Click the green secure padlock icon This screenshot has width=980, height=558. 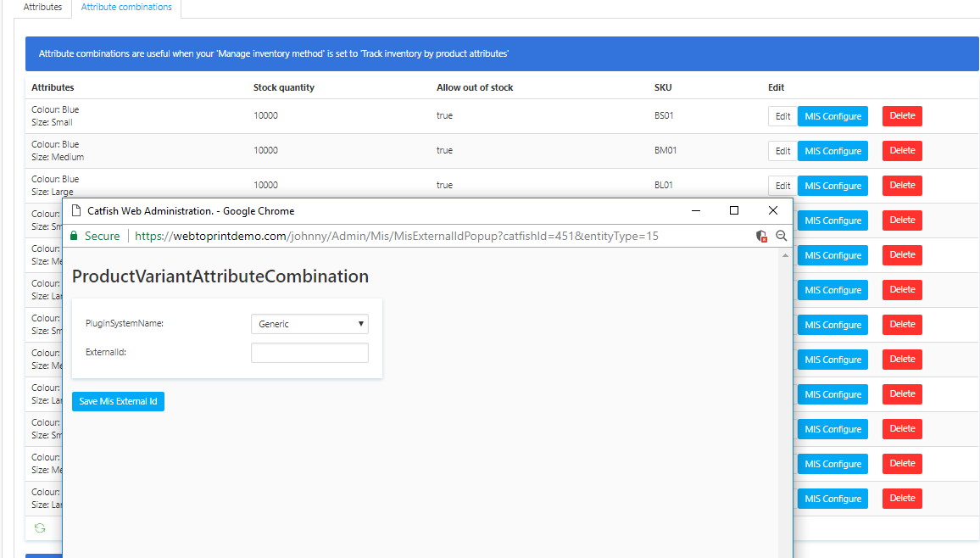click(x=74, y=236)
